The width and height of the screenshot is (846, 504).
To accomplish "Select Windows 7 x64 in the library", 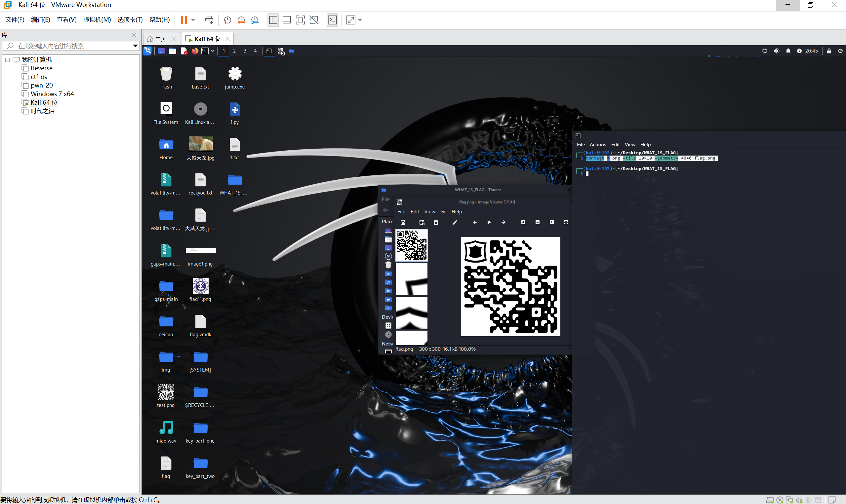I will 52,94.
